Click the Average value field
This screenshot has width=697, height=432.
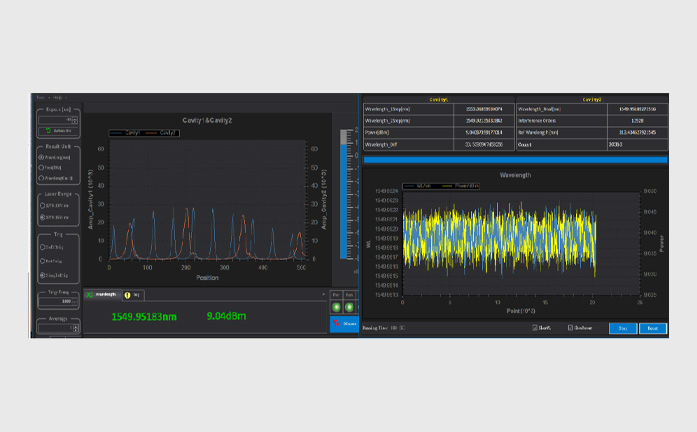56,328
